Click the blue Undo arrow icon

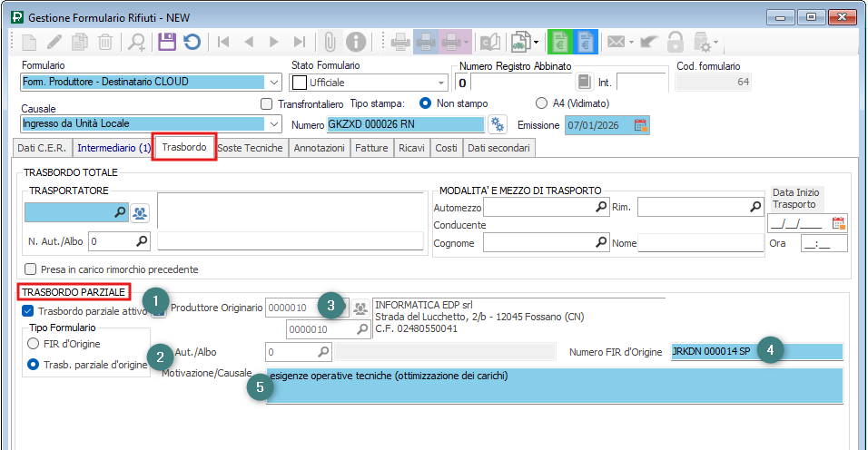click(192, 42)
